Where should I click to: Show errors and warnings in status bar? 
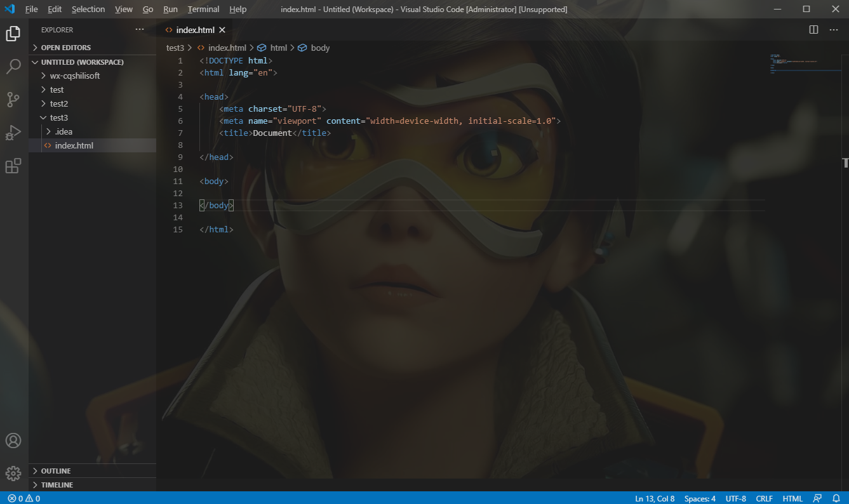click(x=23, y=498)
